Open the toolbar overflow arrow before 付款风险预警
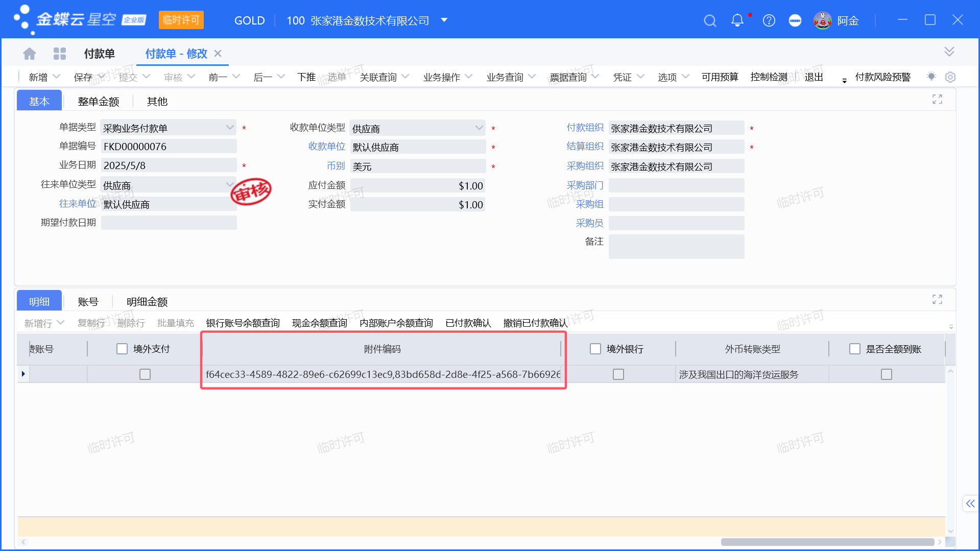This screenshot has height=551, width=980. click(x=844, y=80)
